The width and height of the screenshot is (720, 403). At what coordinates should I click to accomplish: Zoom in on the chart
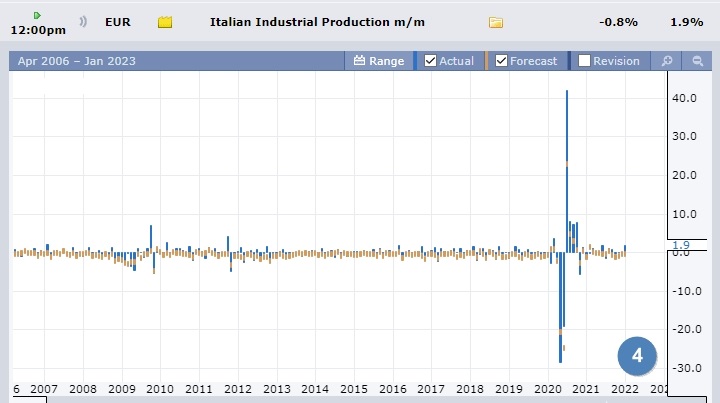point(667,61)
